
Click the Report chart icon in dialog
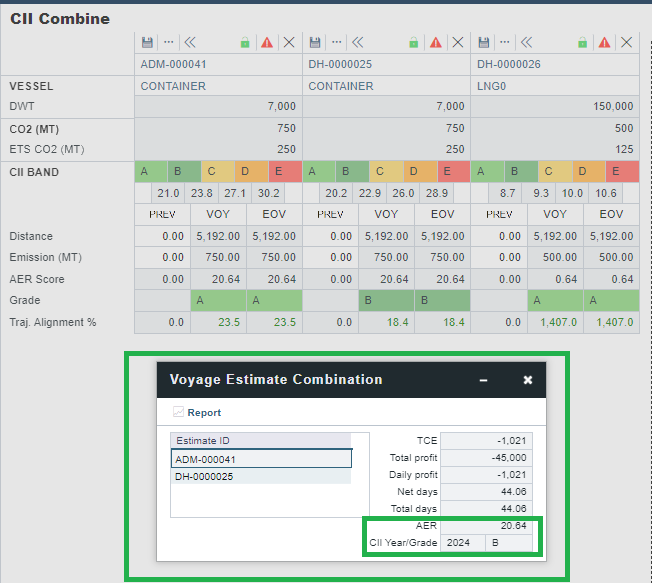coord(179,412)
